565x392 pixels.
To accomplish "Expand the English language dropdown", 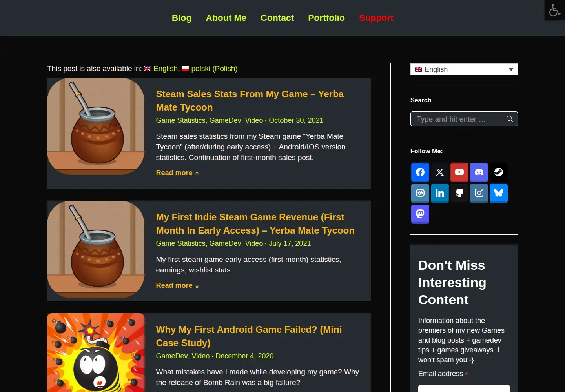I will [464, 69].
